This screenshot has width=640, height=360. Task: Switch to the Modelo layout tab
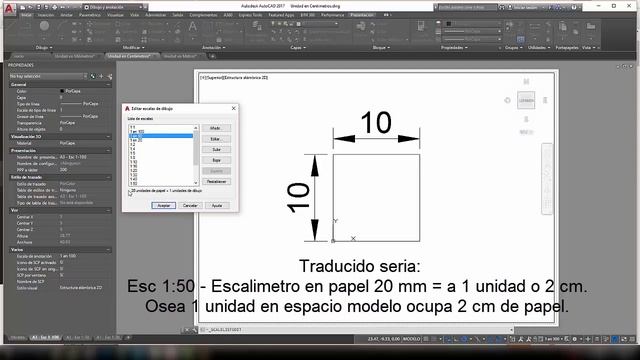pyautogui.click(x=17, y=338)
